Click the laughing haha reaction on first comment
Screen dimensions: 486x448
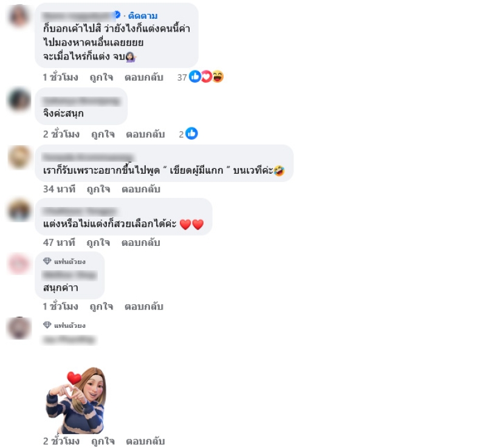218,76
